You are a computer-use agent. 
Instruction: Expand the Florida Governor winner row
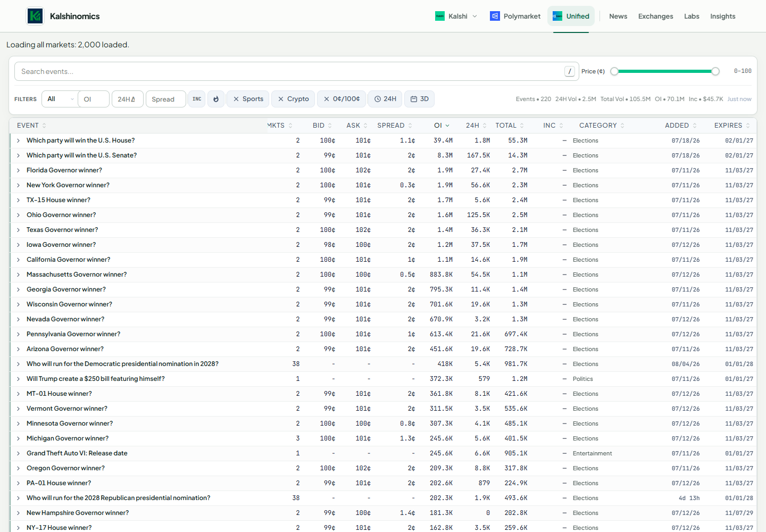click(18, 170)
